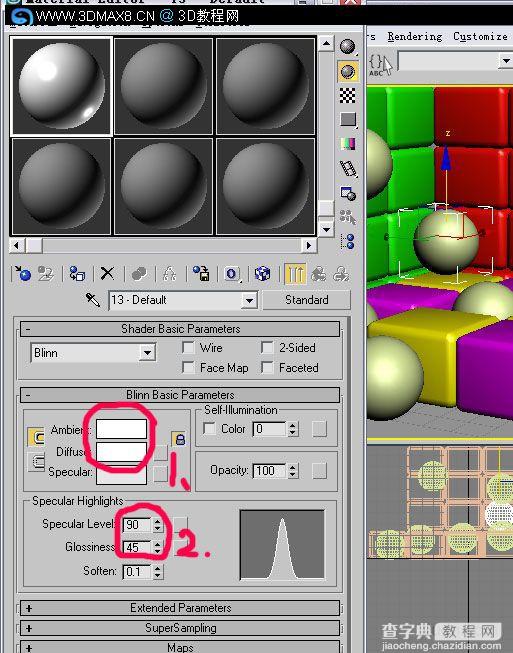513x653 pixels.
Task: Click the Get Material icon
Action: point(22,274)
